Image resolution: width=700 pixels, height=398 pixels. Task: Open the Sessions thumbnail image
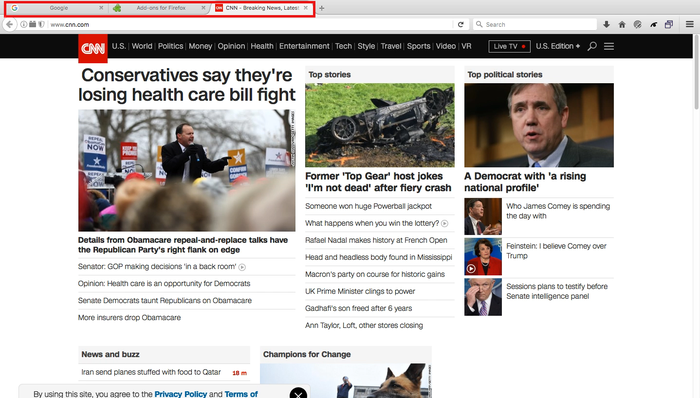point(483,297)
